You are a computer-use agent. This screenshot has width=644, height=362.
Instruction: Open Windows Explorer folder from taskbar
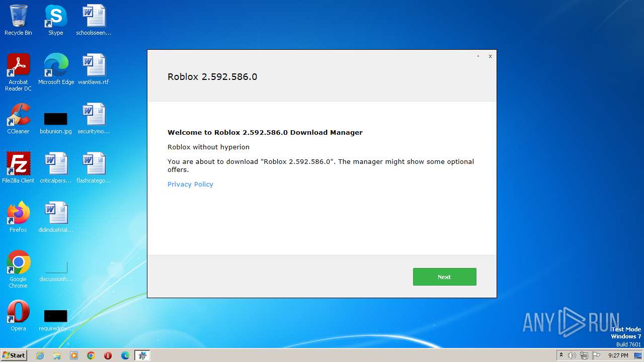tap(57, 355)
